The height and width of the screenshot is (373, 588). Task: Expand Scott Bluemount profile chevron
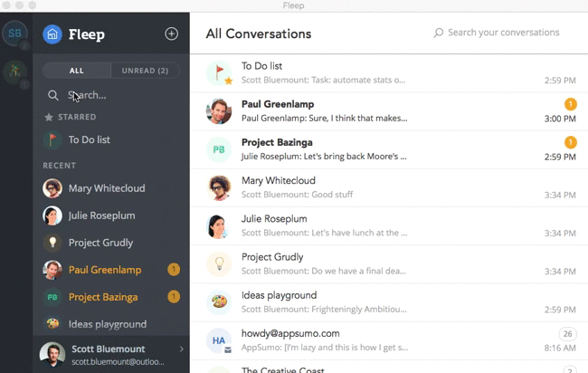tap(182, 349)
